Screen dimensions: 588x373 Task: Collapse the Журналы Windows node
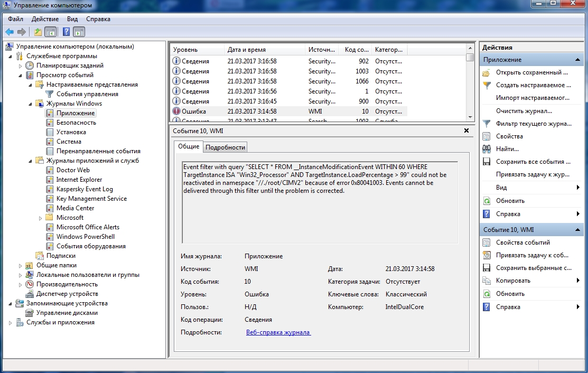[30, 104]
